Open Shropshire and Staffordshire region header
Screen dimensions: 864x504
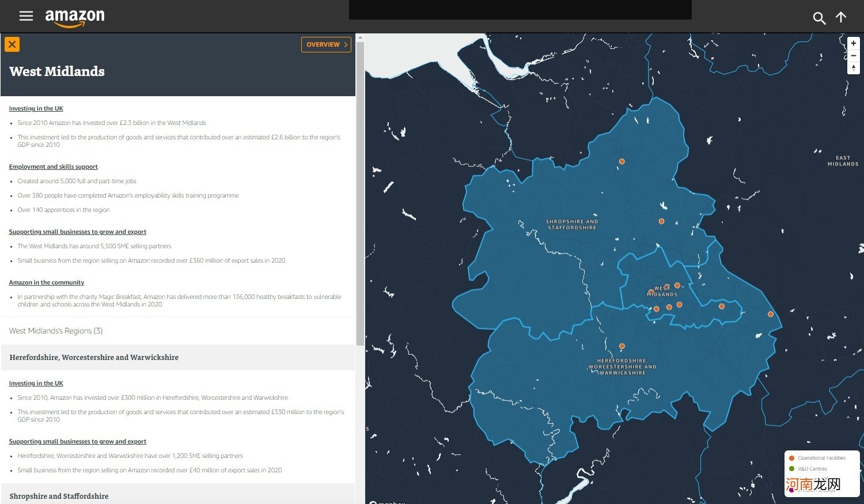coord(178,495)
